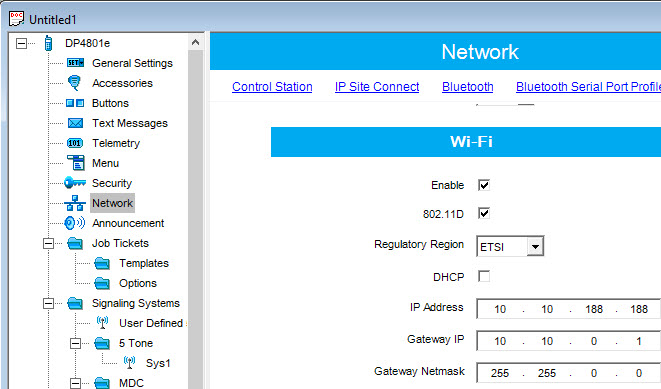Click the Regulatory Region label
Screen dimensions: 661x389
[x=419, y=244]
